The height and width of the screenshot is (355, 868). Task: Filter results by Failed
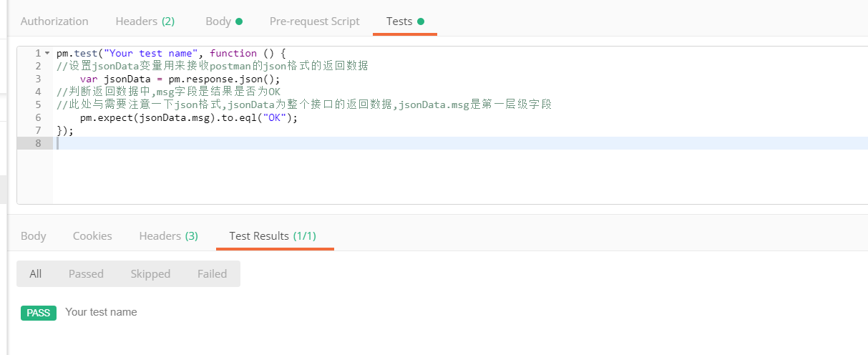[x=212, y=274]
